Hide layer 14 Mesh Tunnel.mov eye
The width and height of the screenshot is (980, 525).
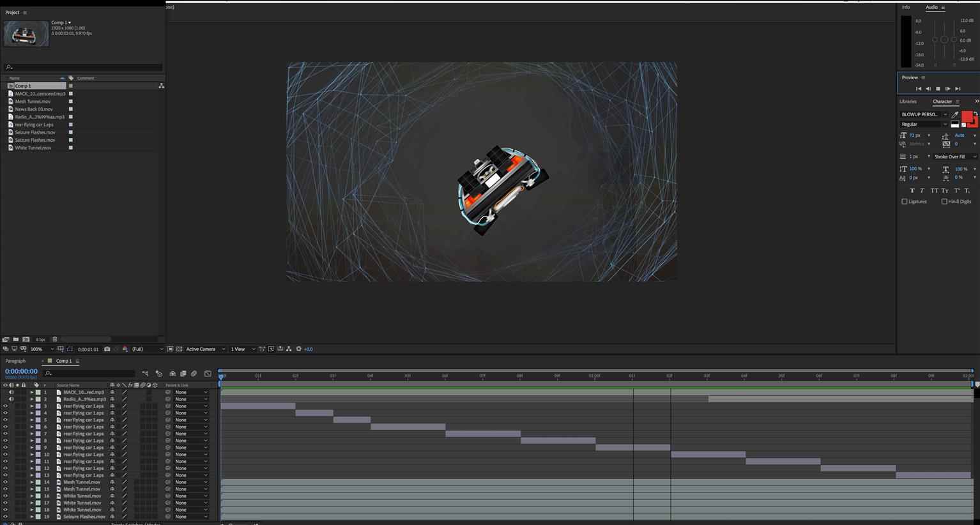pyautogui.click(x=5, y=482)
